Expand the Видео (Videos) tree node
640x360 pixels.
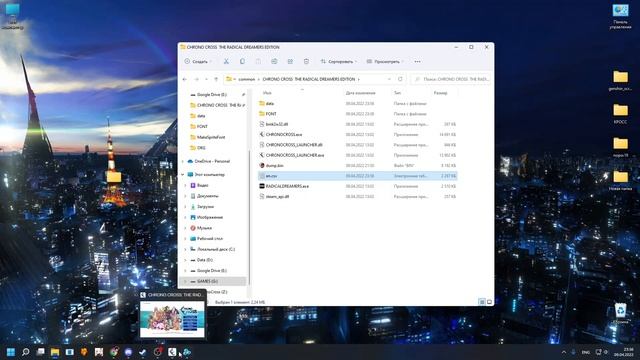point(185,185)
